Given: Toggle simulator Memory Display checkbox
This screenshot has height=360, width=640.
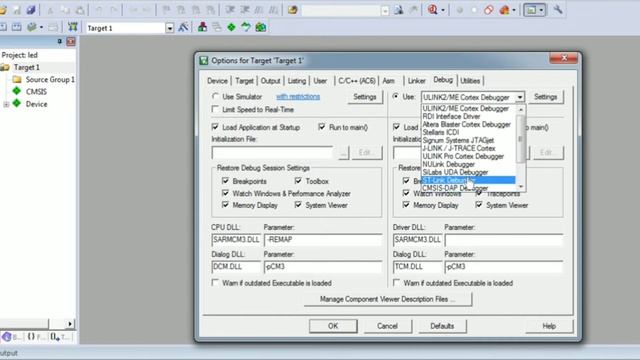Looking at the screenshot, I should [x=225, y=204].
